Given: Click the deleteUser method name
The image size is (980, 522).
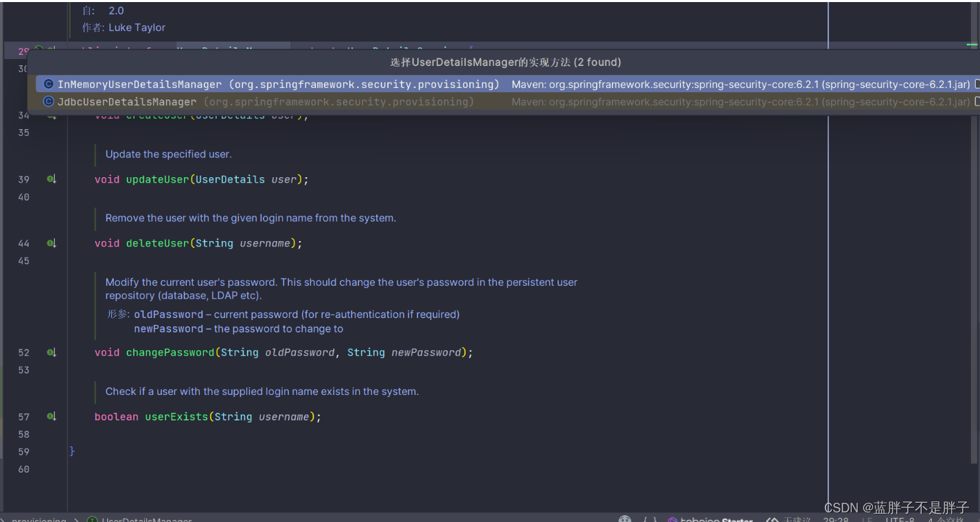Looking at the screenshot, I should pos(157,243).
